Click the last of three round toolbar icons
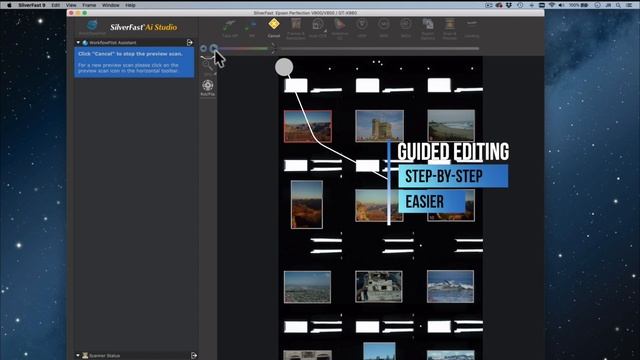The width and height of the screenshot is (640, 360). tap(406, 24)
